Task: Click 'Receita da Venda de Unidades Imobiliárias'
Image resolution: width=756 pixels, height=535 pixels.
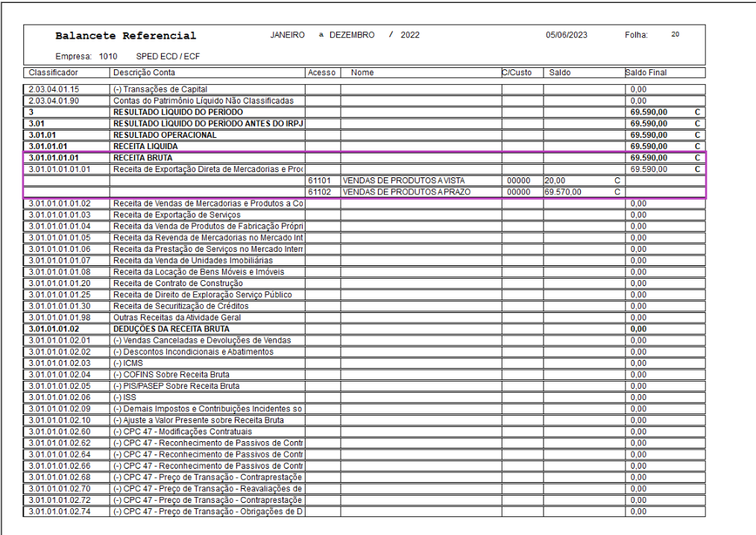Action: 193,260
